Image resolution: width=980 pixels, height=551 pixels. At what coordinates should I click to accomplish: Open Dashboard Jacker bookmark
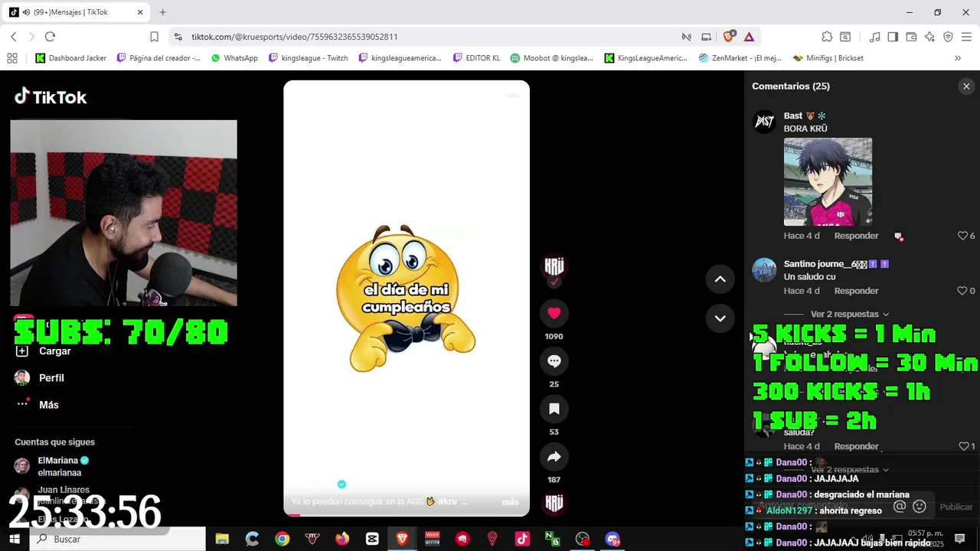[71, 58]
